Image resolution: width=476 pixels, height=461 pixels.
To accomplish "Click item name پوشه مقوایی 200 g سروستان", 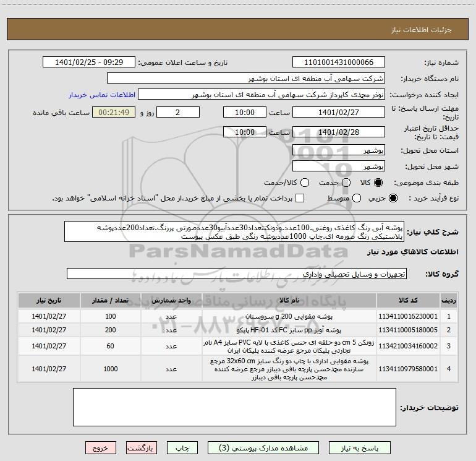I will tap(289, 316).
